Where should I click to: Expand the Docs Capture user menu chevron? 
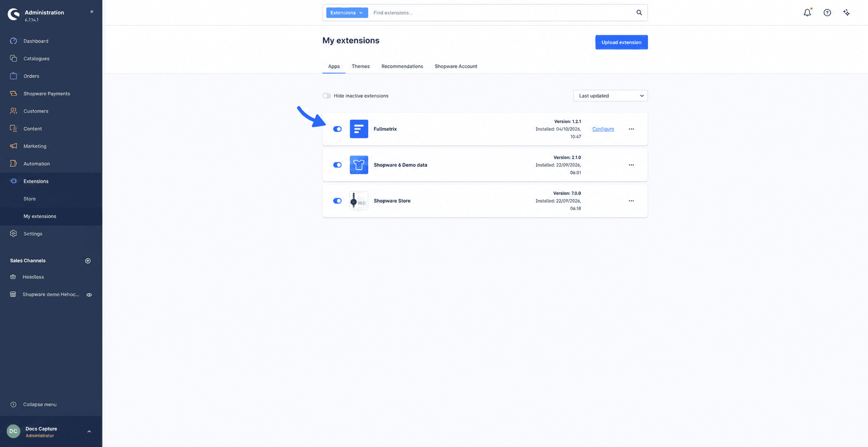[89, 432]
